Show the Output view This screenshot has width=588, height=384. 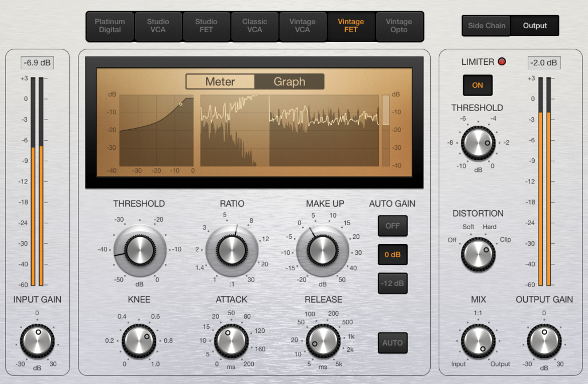[535, 26]
